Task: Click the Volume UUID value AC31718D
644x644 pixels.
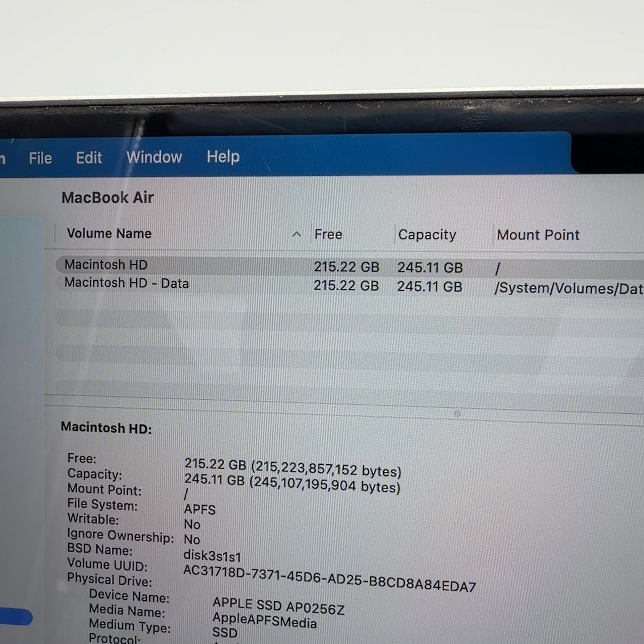Action: (x=329, y=578)
